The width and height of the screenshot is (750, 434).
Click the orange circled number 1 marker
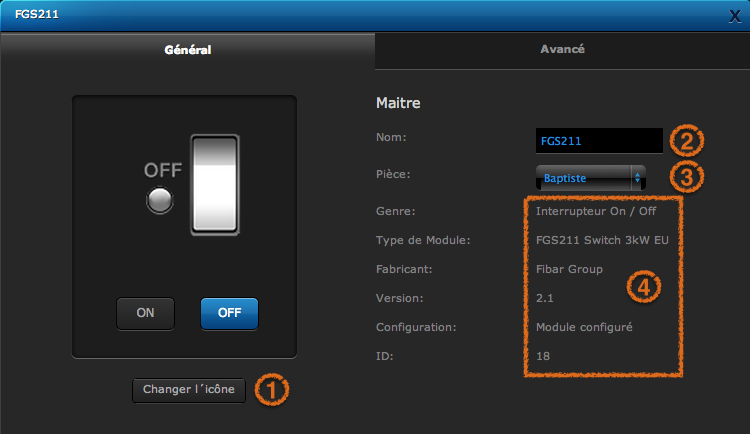coord(272,389)
